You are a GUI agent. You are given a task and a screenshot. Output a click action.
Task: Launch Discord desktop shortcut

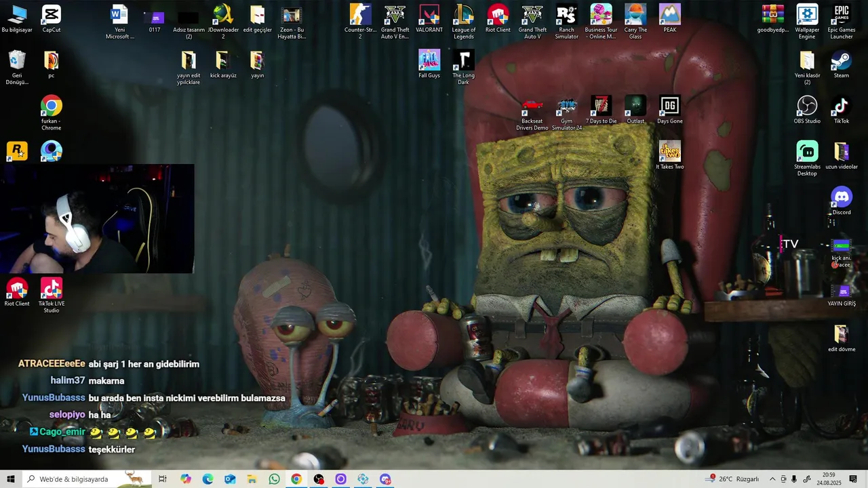coord(842,201)
